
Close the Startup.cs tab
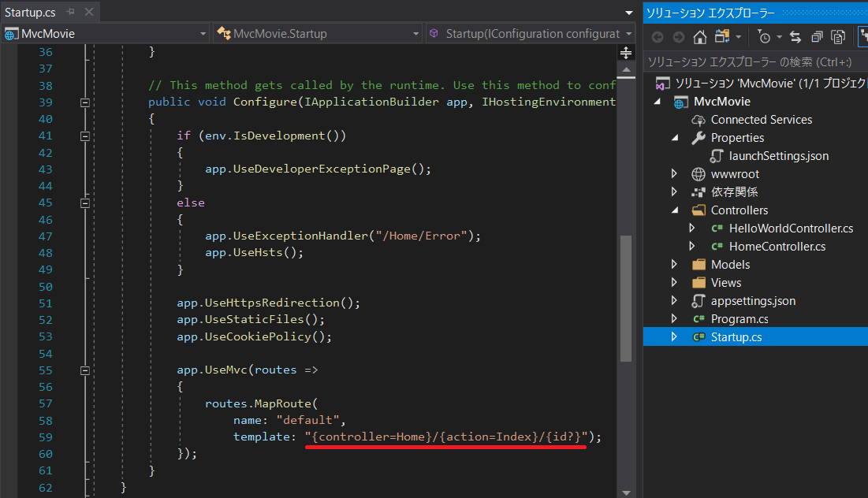[89, 12]
